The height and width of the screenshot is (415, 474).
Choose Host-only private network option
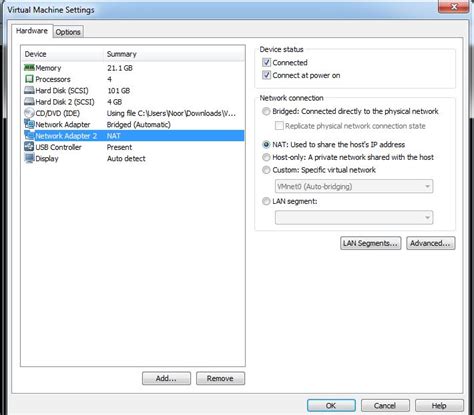point(266,157)
